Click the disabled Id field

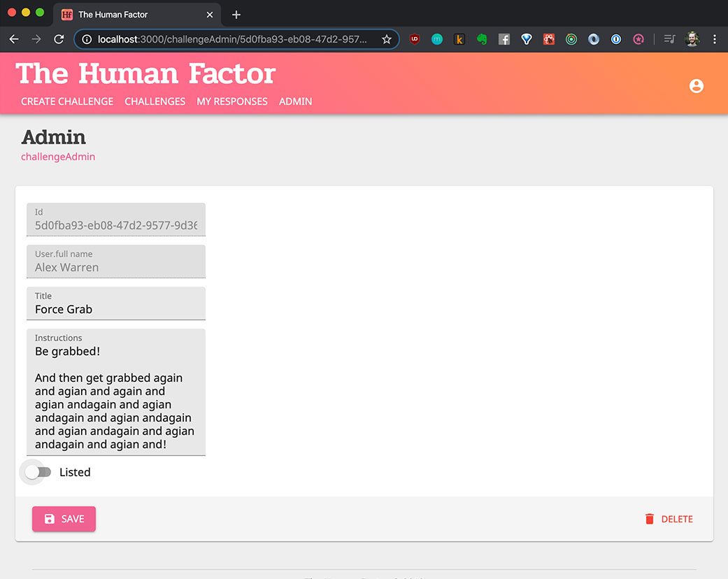click(116, 220)
